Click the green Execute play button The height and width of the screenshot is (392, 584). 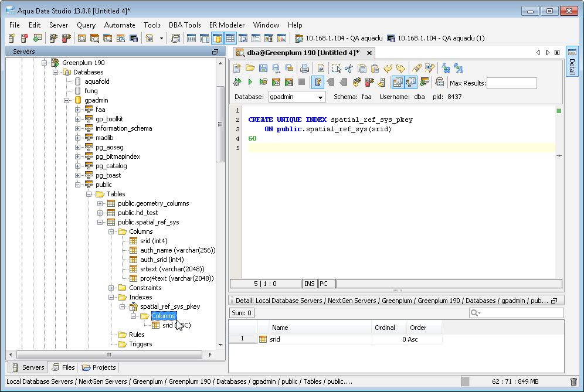pyautogui.click(x=250, y=82)
